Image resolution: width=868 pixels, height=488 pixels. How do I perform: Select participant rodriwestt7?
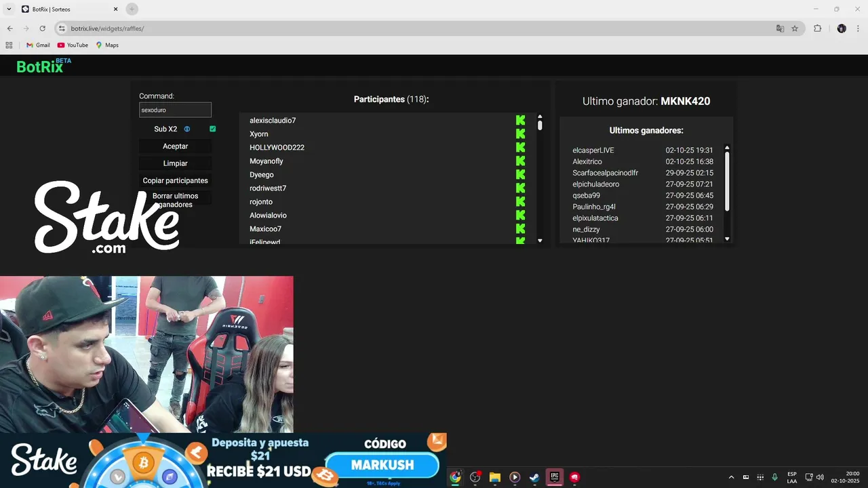point(268,188)
